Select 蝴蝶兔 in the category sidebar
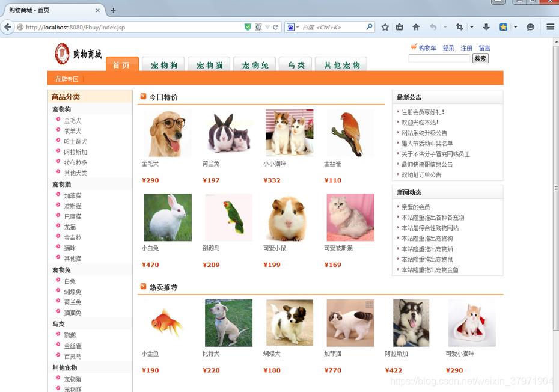 (72, 292)
